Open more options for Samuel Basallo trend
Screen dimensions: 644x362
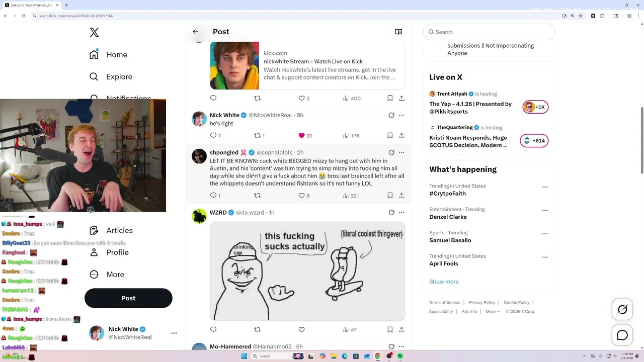545,234
